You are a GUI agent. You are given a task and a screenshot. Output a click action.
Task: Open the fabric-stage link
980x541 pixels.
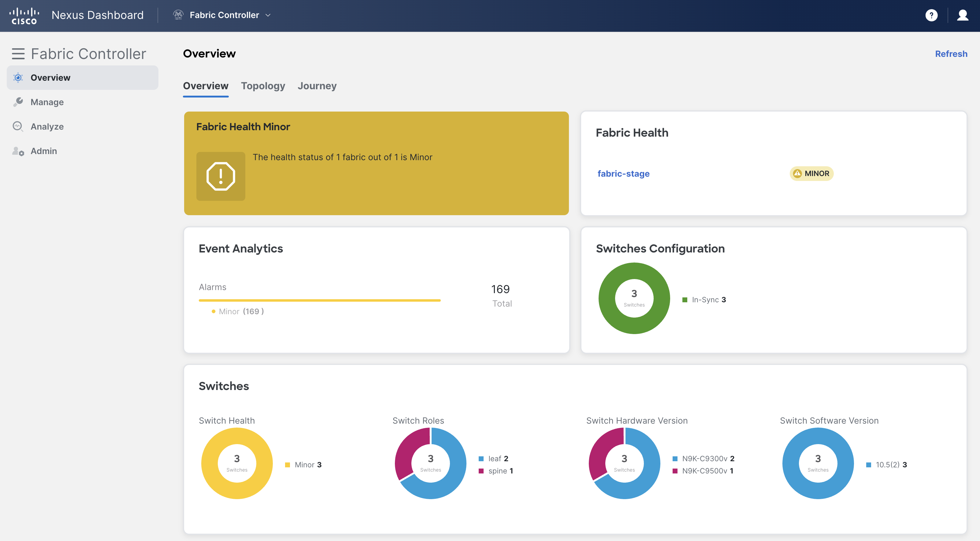(623, 174)
